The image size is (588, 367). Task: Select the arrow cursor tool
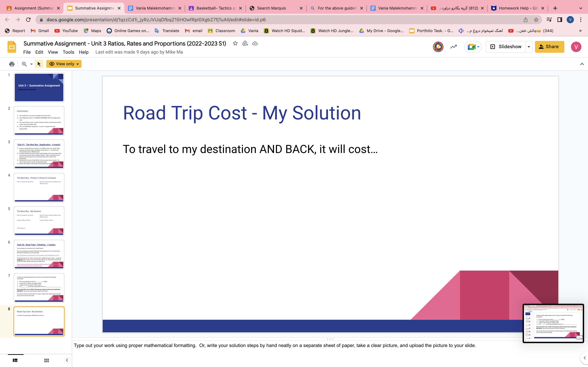39,64
